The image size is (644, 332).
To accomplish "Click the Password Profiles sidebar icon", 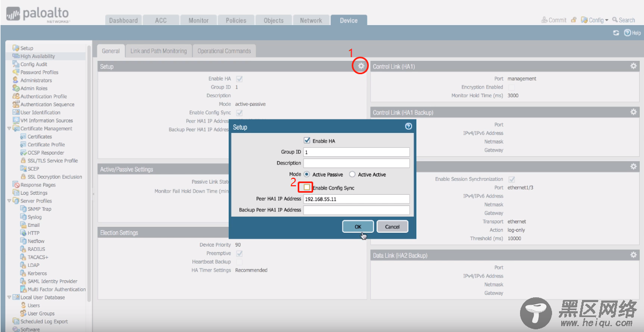I will [x=16, y=72].
